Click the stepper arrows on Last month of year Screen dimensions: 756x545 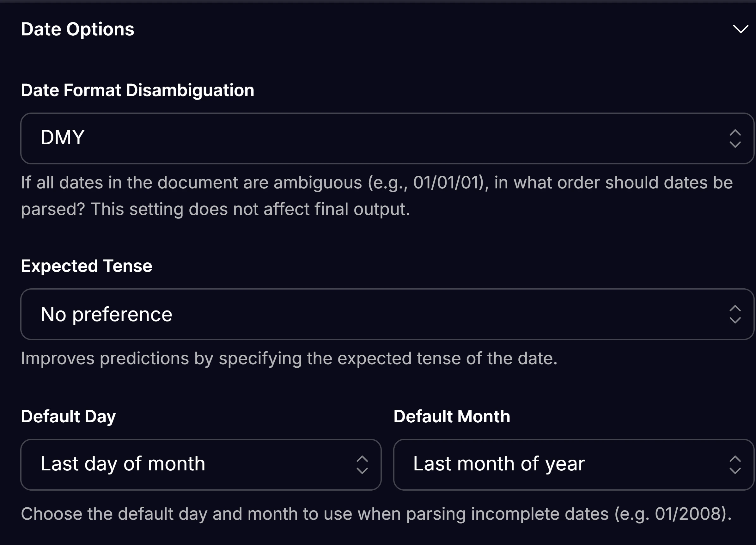point(735,464)
